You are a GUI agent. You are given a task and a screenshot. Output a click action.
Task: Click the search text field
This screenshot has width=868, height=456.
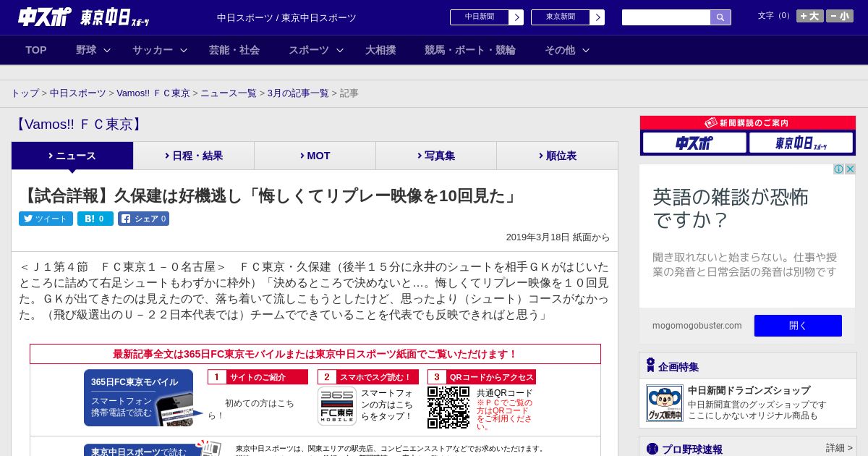coord(666,17)
